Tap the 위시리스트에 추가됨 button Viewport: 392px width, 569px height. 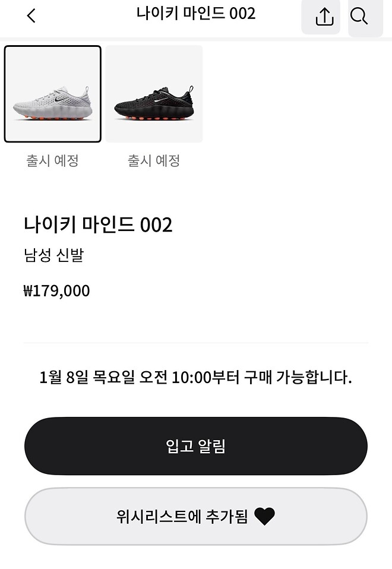(195, 516)
